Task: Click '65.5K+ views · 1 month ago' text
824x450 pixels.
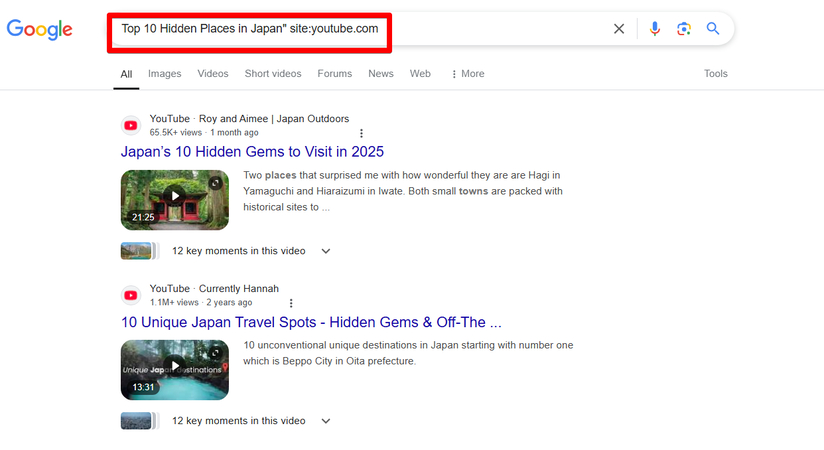Action: coord(204,132)
